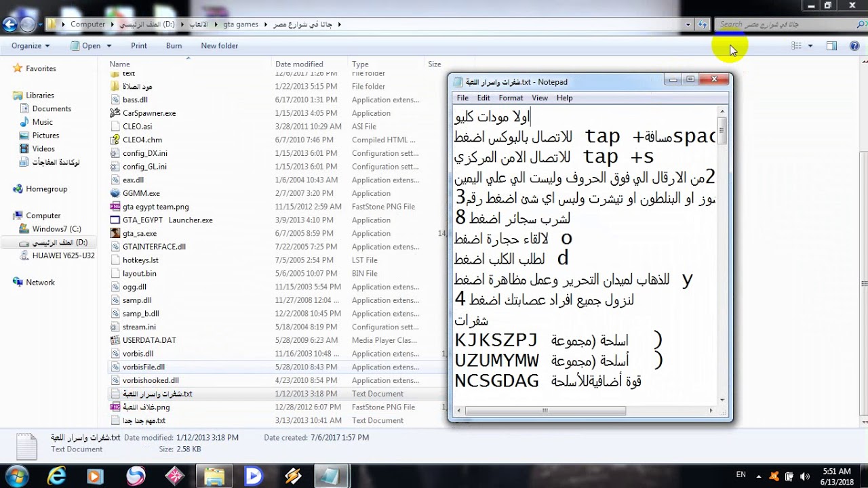Select the CLEO4.chm help file icon
868x488 pixels.
coord(115,140)
